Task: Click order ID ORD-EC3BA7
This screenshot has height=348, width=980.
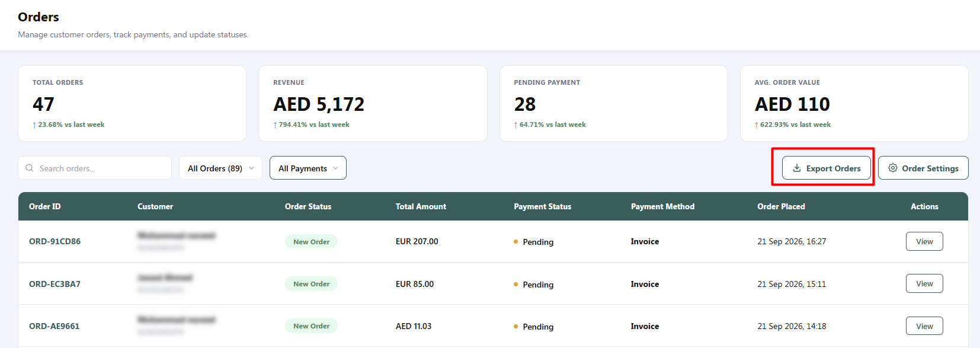Action: coord(55,284)
